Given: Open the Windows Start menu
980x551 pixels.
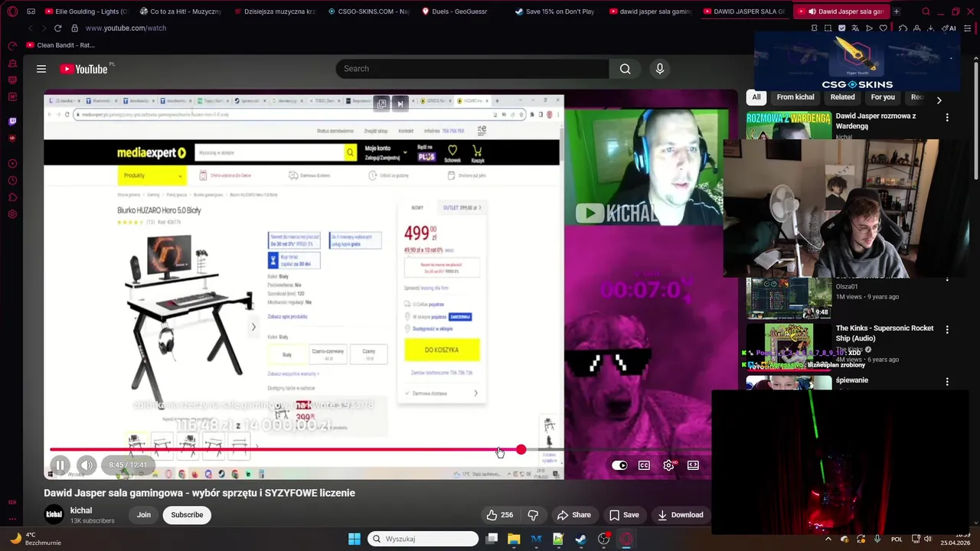Looking at the screenshot, I should point(354,539).
